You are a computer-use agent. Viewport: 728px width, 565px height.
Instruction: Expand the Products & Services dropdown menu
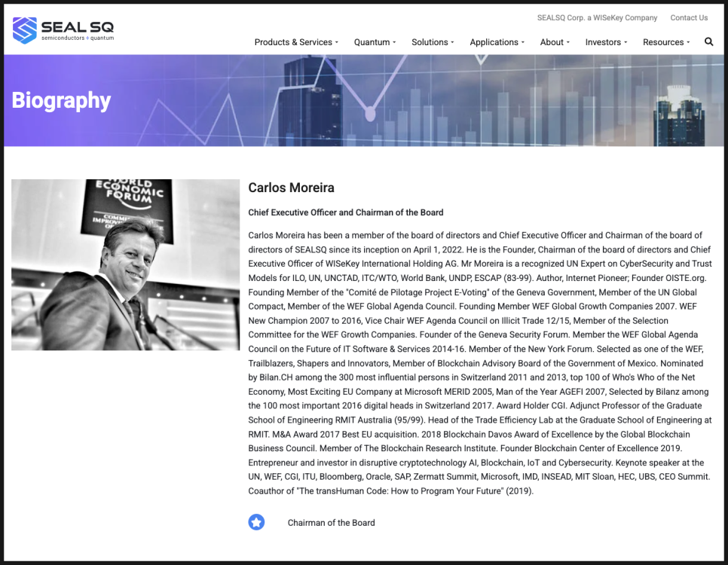[296, 42]
